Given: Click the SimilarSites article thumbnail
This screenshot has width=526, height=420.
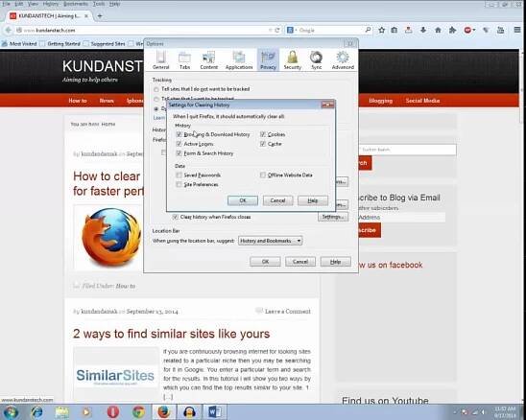Looking at the screenshot, I should coord(115,374).
